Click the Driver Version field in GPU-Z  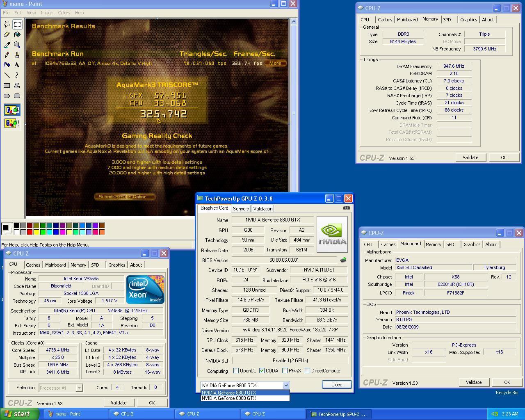290,330
